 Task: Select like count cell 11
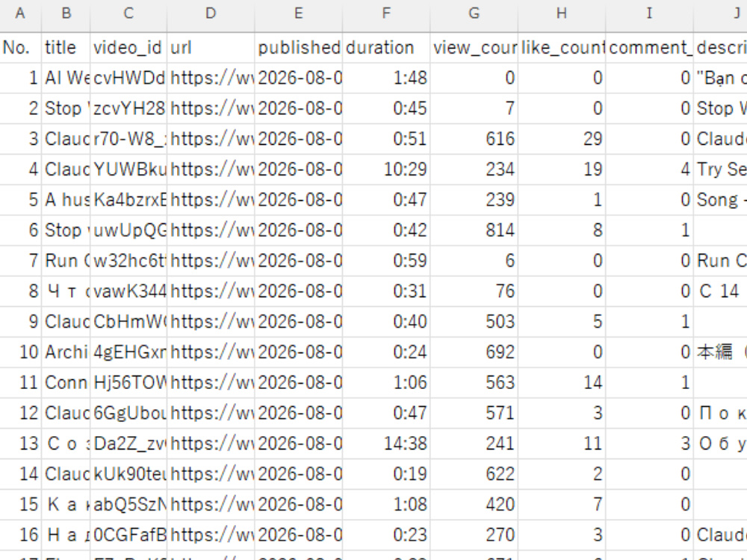pyautogui.click(x=562, y=444)
